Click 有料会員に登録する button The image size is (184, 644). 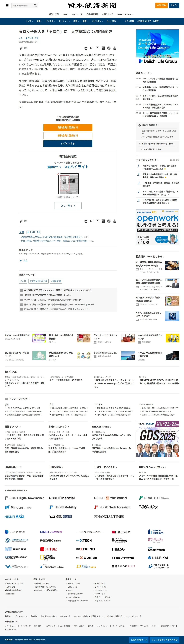point(68,127)
